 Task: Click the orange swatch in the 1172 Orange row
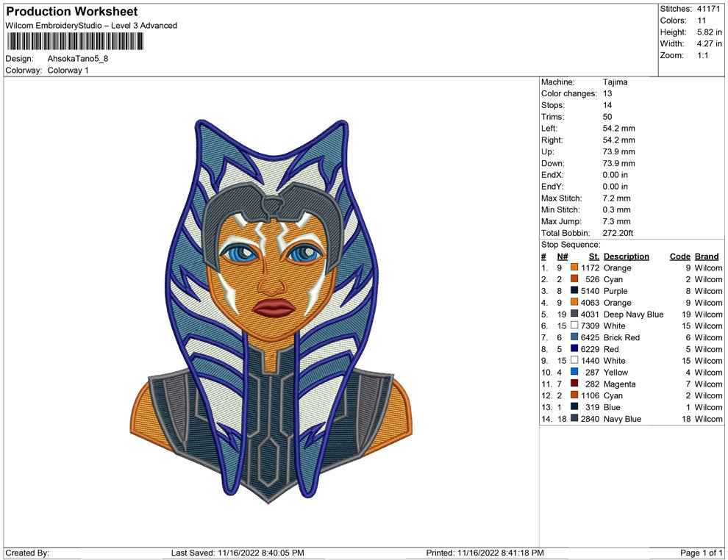tap(574, 268)
